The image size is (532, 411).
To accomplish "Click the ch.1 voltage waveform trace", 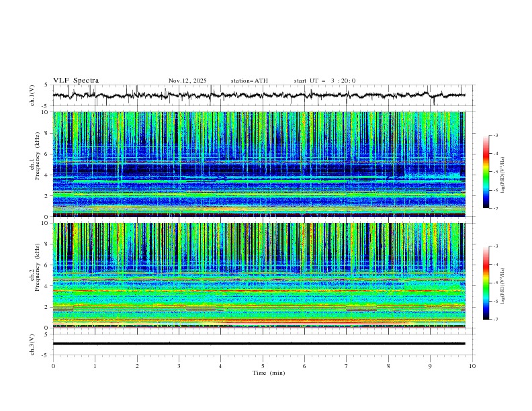I will (259, 95).
